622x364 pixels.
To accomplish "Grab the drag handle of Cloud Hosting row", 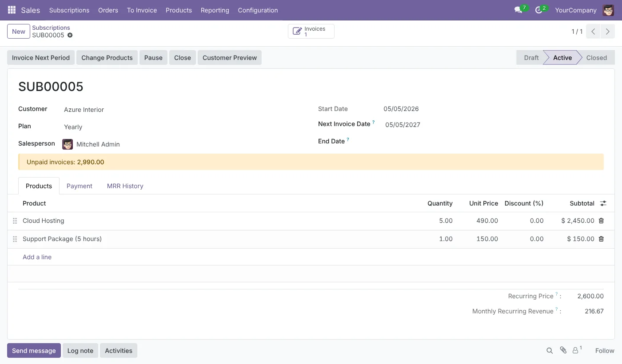I will click(x=15, y=221).
